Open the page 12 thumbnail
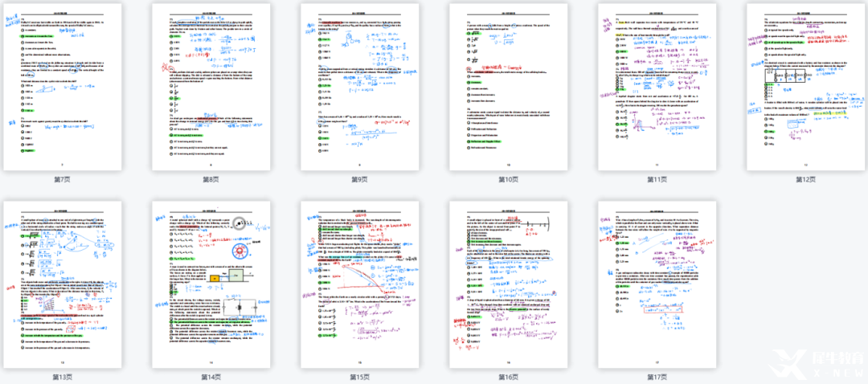 (x=805, y=87)
